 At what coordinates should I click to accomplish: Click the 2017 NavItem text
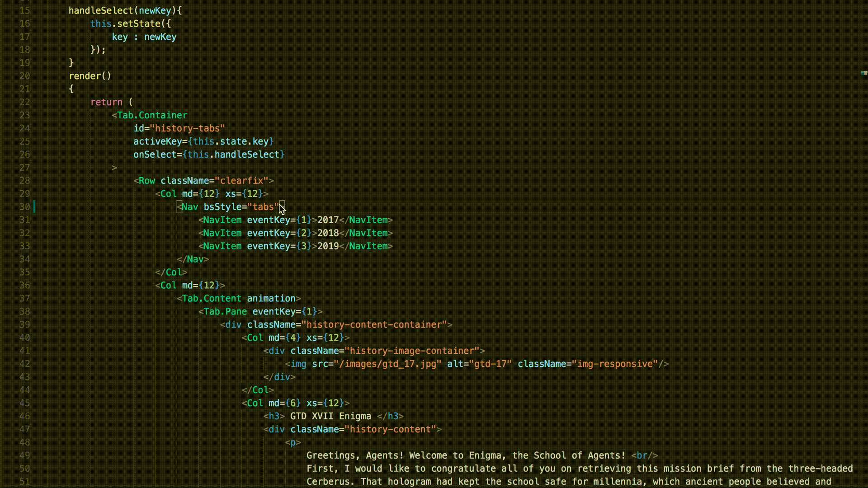coord(328,220)
